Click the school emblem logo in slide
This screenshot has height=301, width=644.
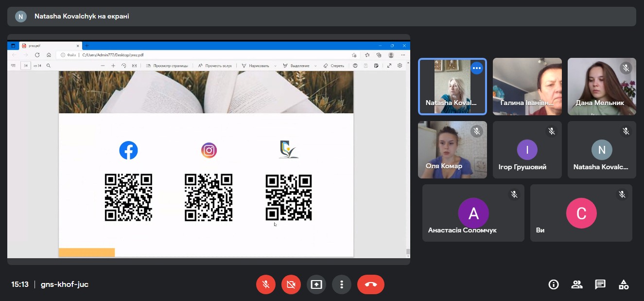(x=289, y=150)
